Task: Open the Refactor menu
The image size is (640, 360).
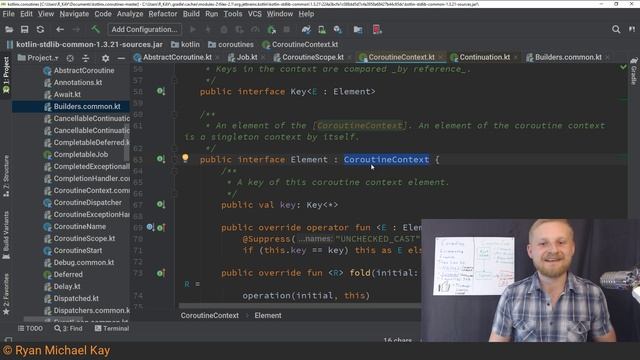Action: point(162,14)
